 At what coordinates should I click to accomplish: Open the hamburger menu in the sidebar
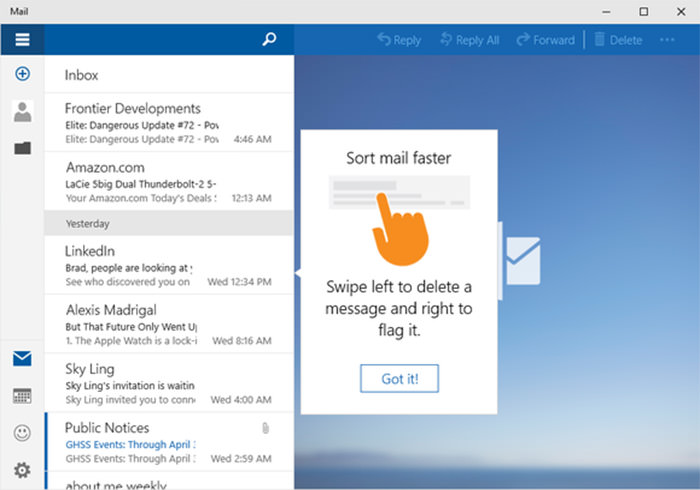(22, 40)
